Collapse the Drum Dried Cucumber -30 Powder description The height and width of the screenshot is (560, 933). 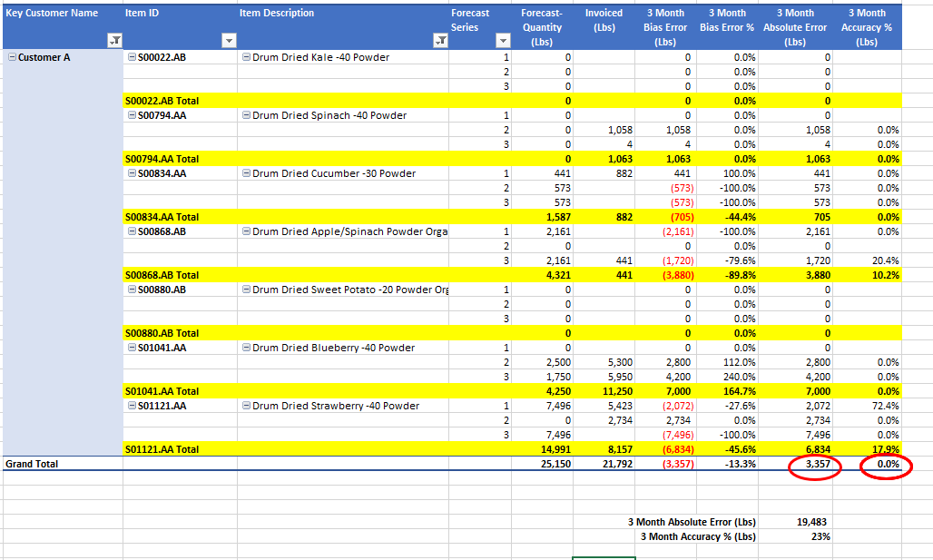(246, 173)
